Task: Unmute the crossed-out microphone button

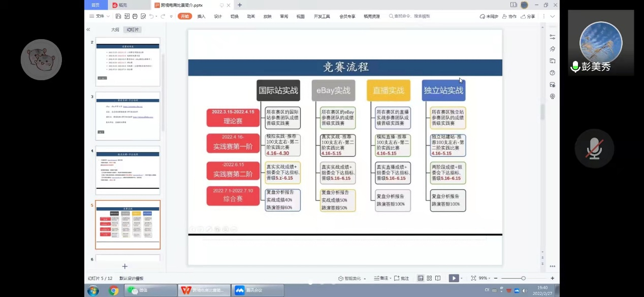Action: point(594,148)
